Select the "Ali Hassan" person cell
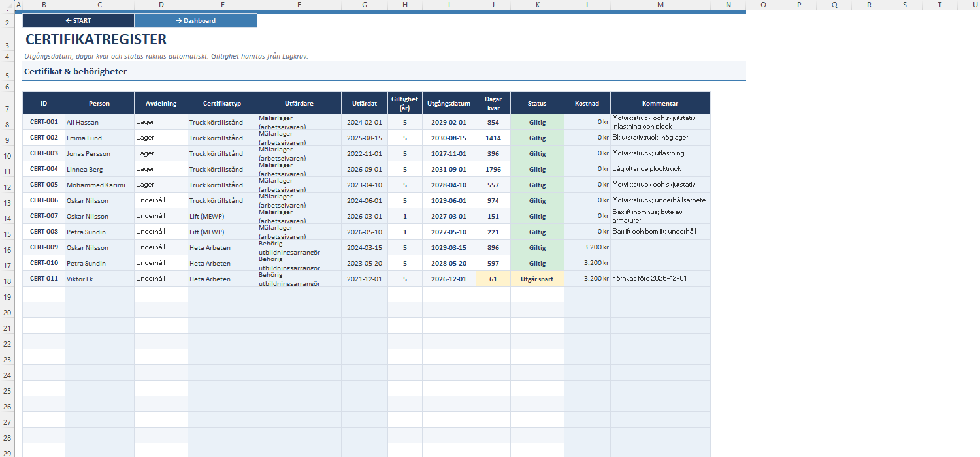This screenshot has width=980, height=457. (99, 122)
